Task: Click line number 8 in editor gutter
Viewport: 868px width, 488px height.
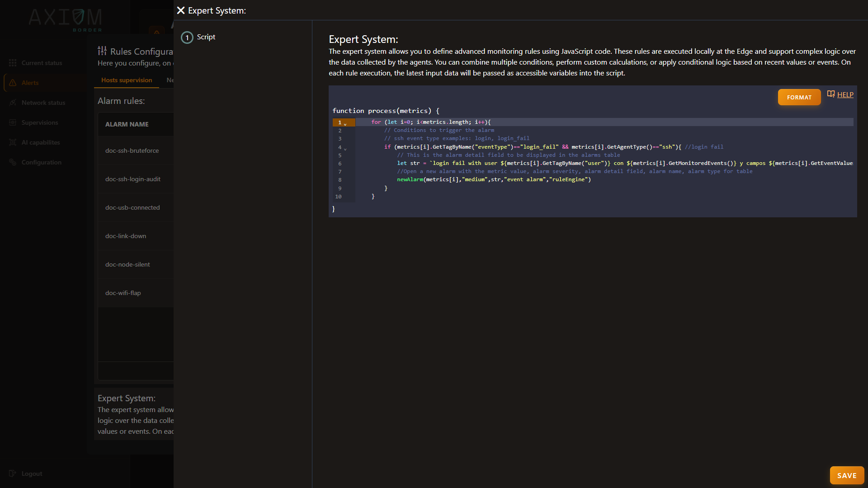Action: coord(340,180)
